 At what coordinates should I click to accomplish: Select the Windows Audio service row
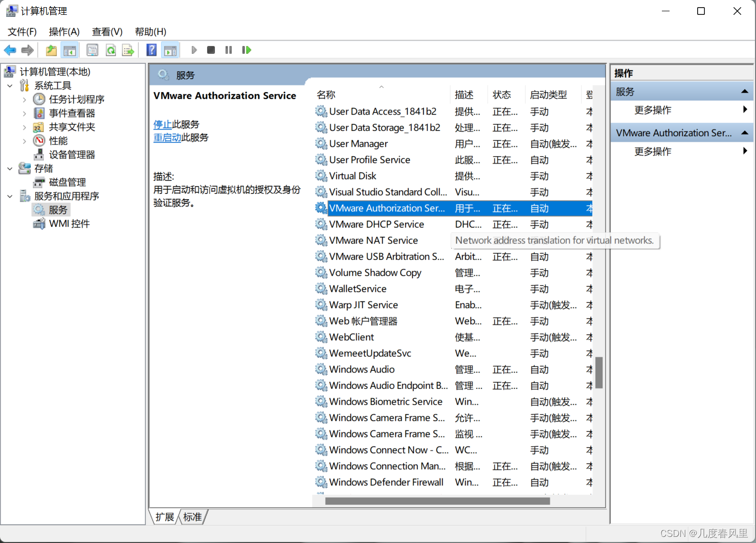pyautogui.click(x=454, y=370)
